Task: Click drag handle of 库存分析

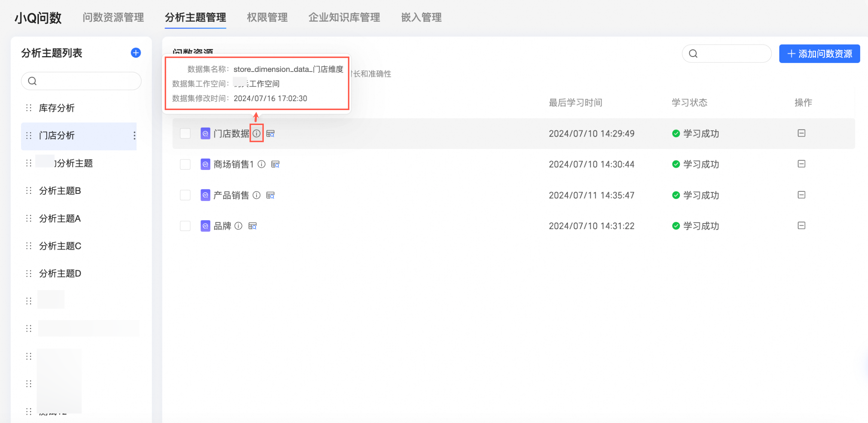Action: coord(29,108)
